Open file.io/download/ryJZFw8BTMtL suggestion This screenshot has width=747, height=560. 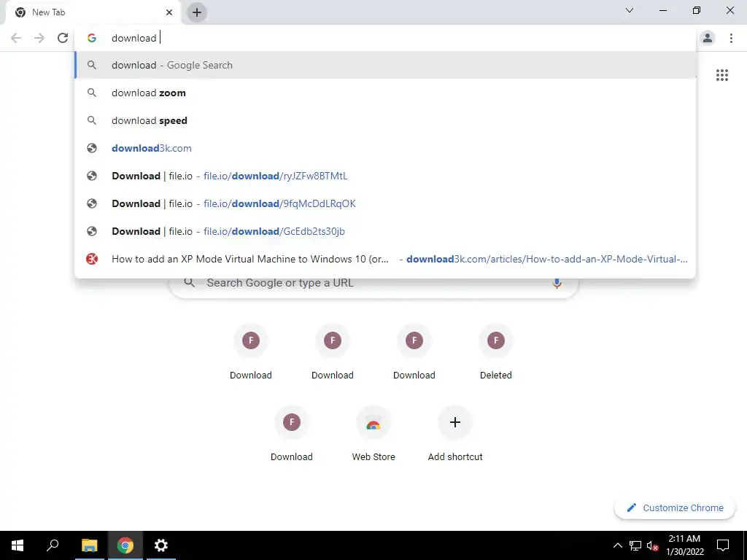point(385,176)
